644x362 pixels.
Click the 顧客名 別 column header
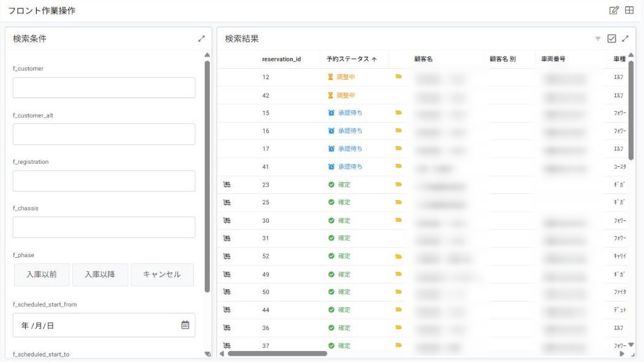point(502,59)
